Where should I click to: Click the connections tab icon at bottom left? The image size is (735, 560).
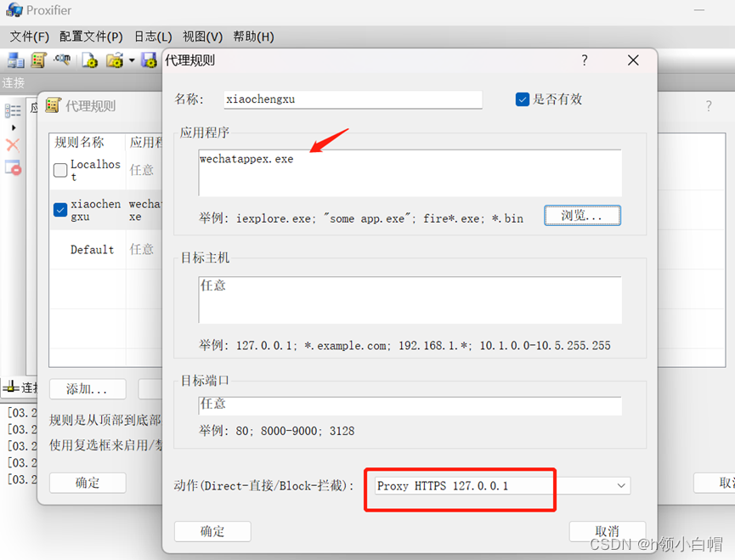point(10,387)
